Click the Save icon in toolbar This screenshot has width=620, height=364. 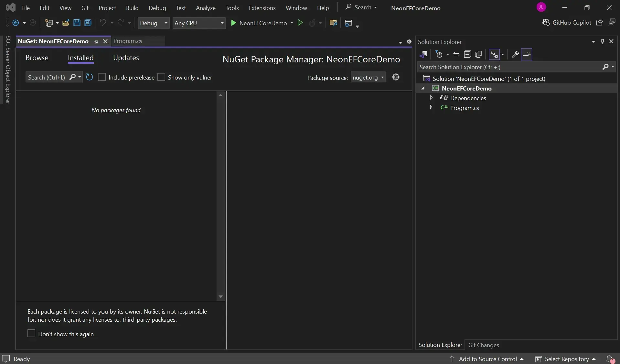tap(77, 23)
